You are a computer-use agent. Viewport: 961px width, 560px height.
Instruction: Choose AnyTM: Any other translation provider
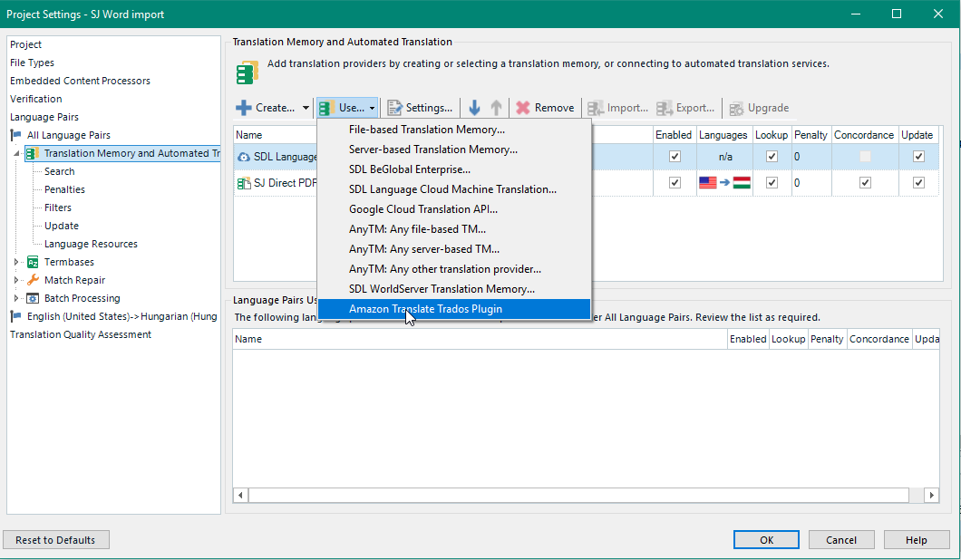point(454,269)
